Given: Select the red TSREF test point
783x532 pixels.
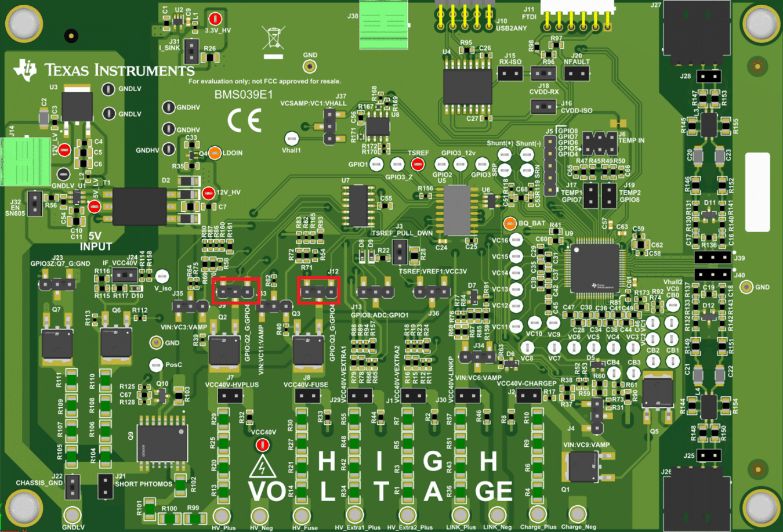Looking at the screenshot, I should point(417,164).
